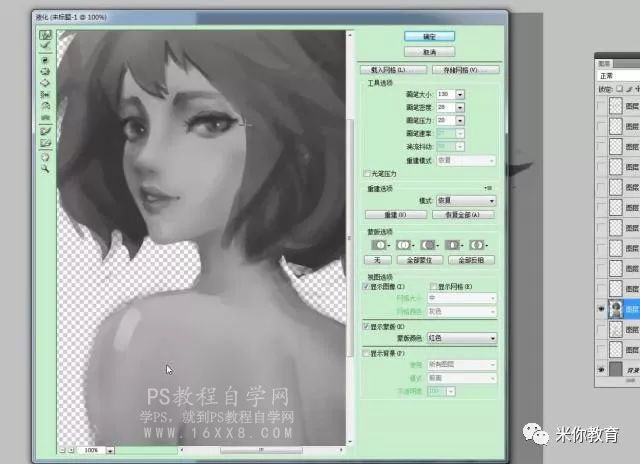Open the 网格颜色 mesh color dropdown
The height and width of the screenshot is (464, 640).
click(x=462, y=311)
